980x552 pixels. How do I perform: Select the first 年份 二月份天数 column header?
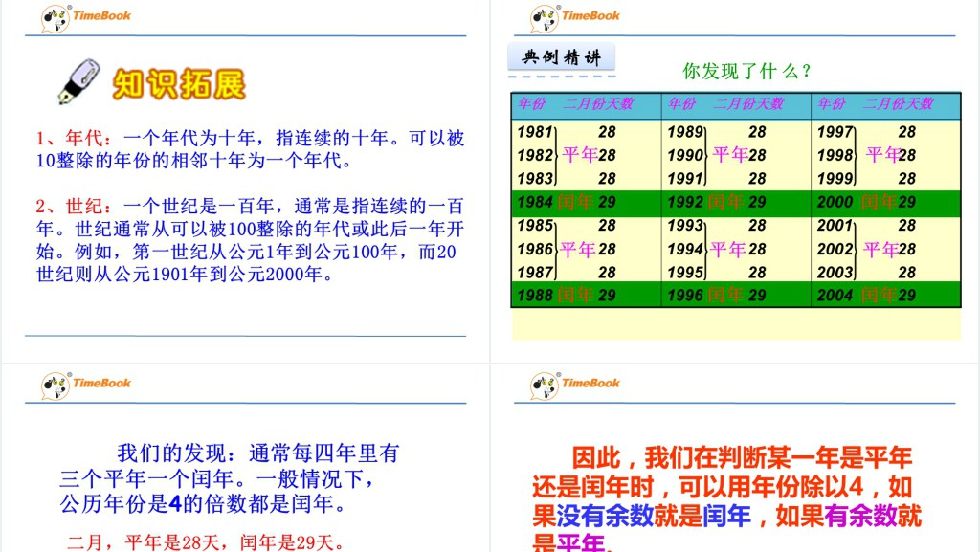point(585,104)
